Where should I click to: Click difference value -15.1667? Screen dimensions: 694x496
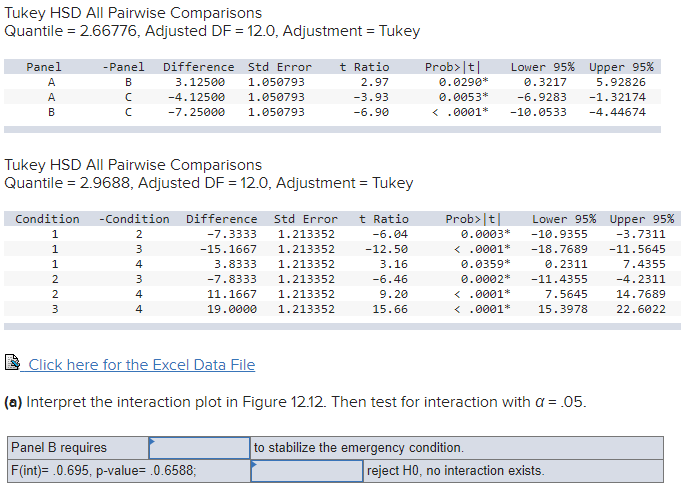[228, 249]
